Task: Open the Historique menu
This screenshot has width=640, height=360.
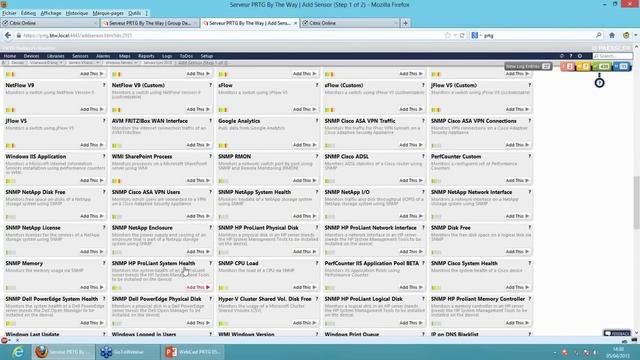Action: coord(77,13)
